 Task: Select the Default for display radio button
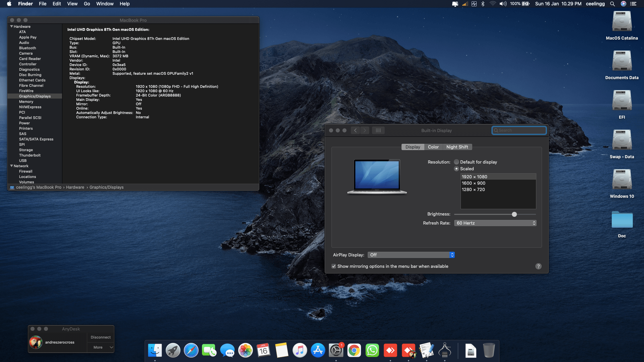click(457, 162)
